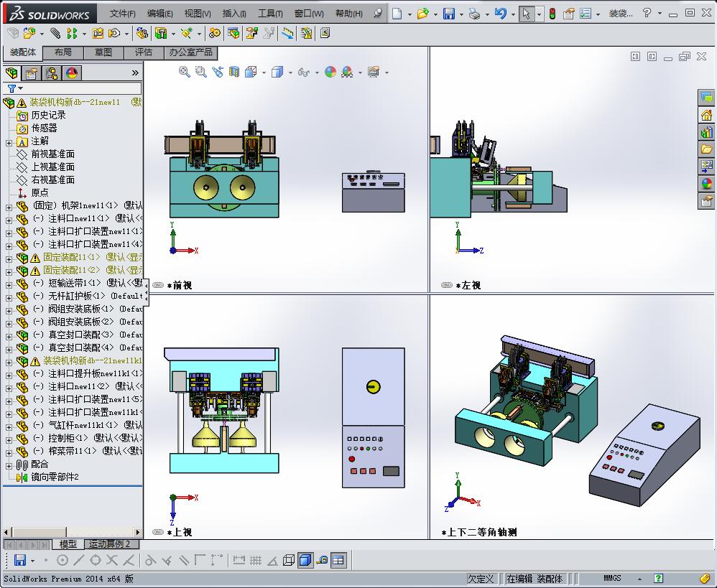
Task: Select the 模型 bottom tab
Action: coord(68,544)
